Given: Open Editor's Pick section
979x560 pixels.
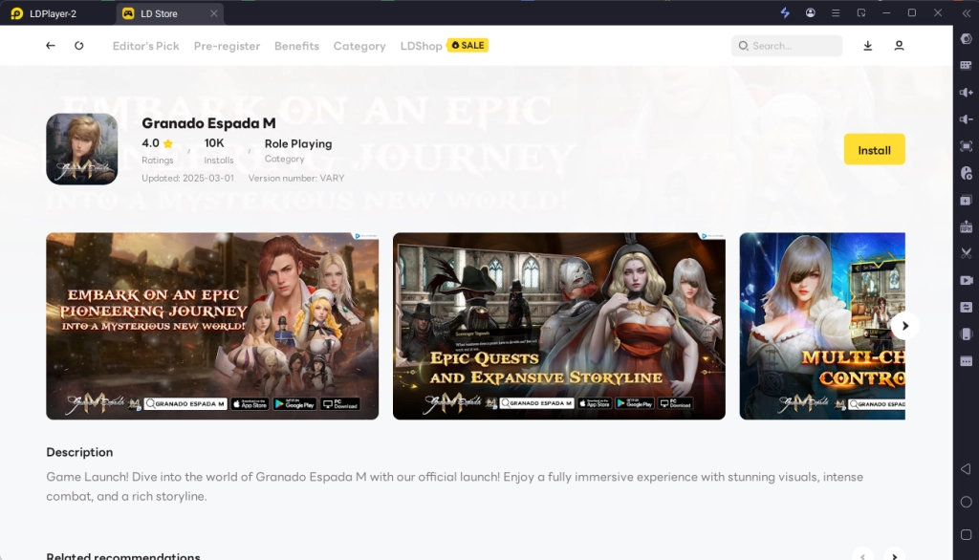Looking at the screenshot, I should pos(145,46).
